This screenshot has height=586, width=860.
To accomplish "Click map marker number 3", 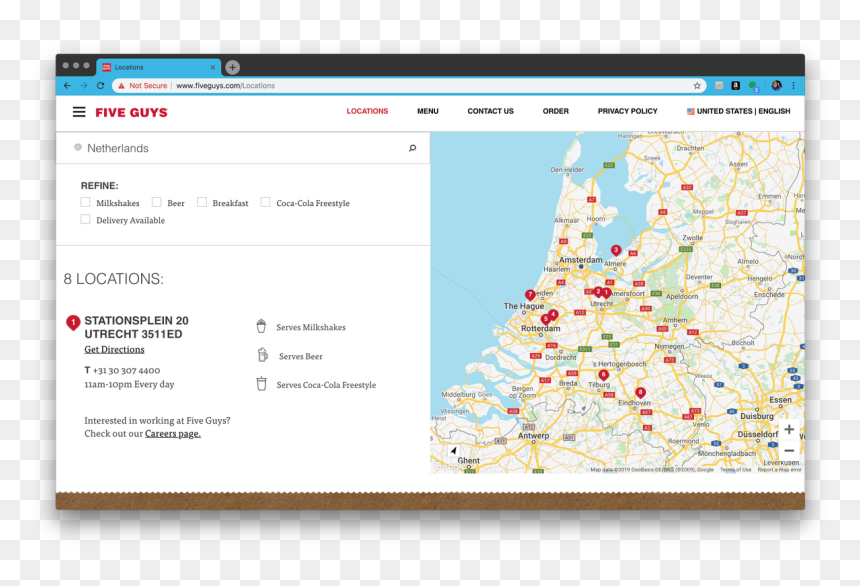I will 616,251.
